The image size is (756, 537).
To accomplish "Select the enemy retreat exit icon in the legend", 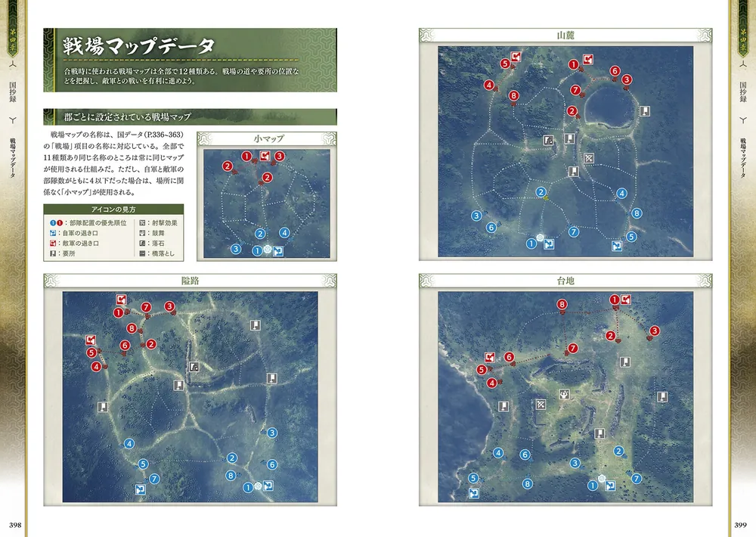I will tap(52, 243).
